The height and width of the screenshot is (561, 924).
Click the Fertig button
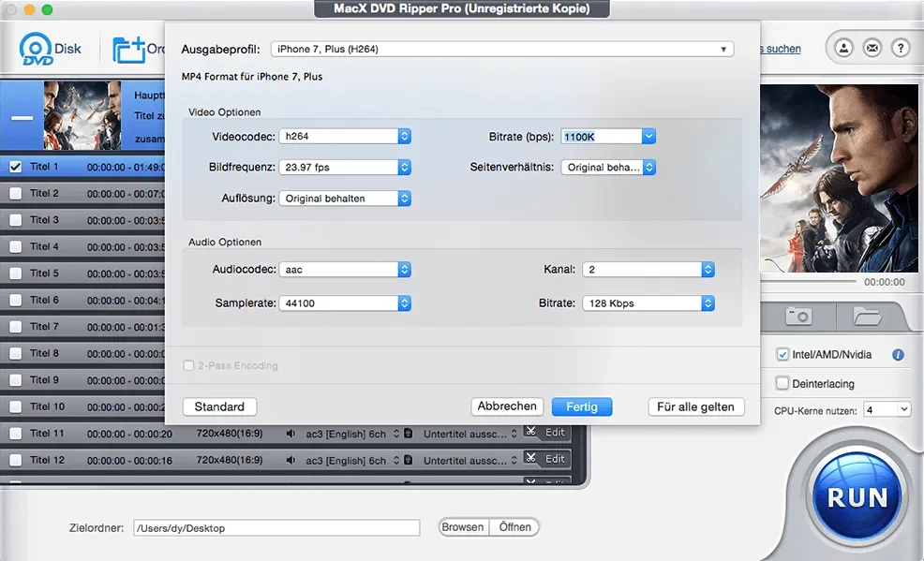[x=582, y=406]
